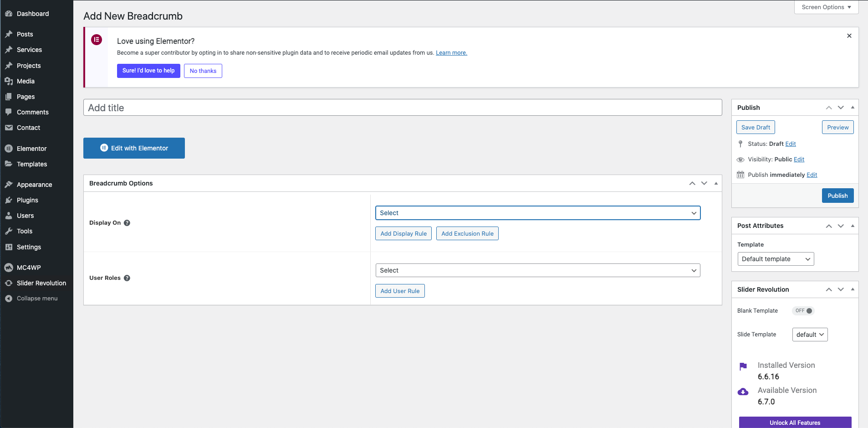Click the Add Exclusion Rule button

pos(467,233)
